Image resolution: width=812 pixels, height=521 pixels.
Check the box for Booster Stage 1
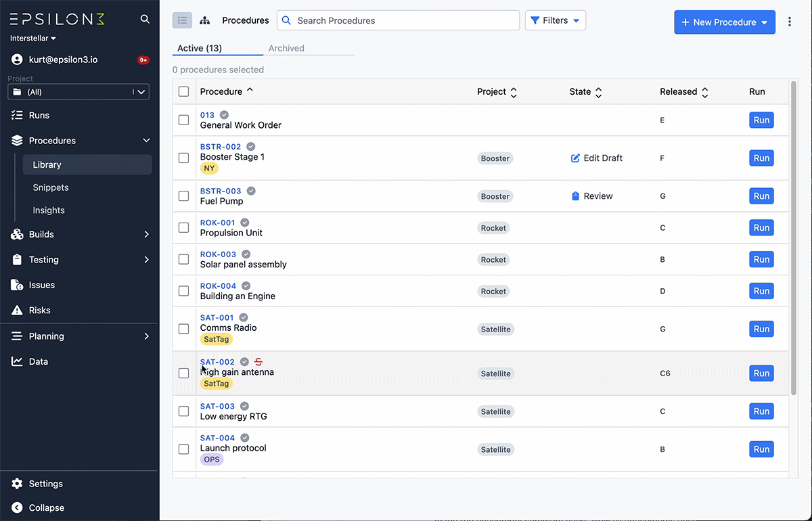[184, 158]
